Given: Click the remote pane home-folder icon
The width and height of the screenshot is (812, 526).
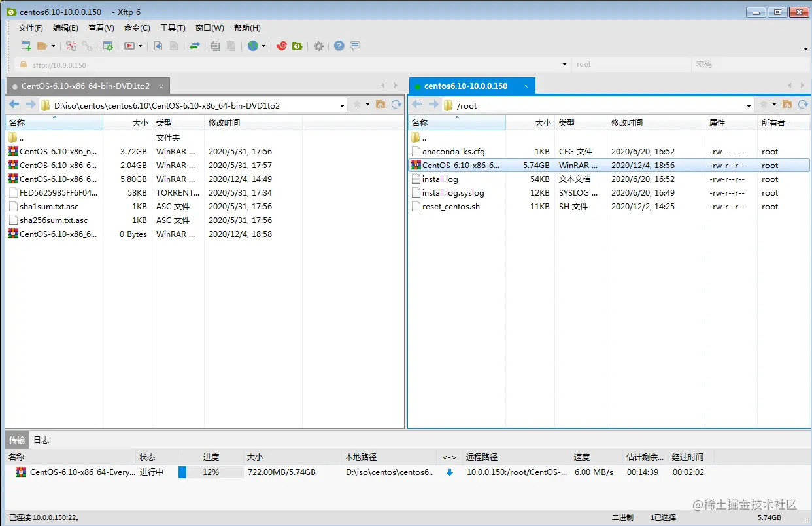Looking at the screenshot, I should pyautogui.click(x=787, y=105).
